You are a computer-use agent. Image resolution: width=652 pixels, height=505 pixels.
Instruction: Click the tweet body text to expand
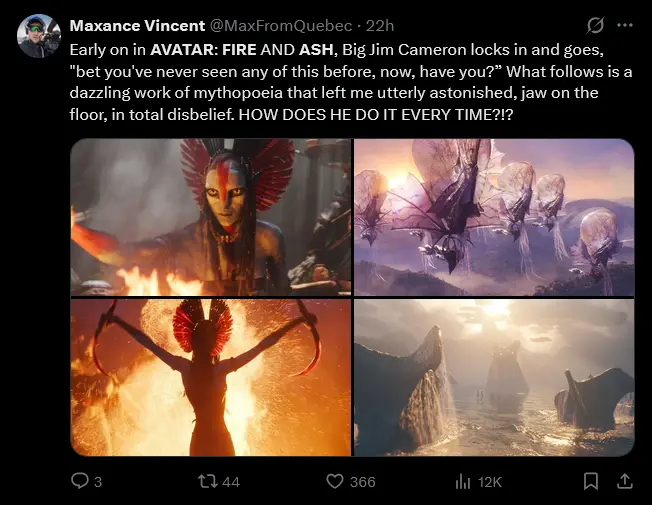click(x=351, y=82)
